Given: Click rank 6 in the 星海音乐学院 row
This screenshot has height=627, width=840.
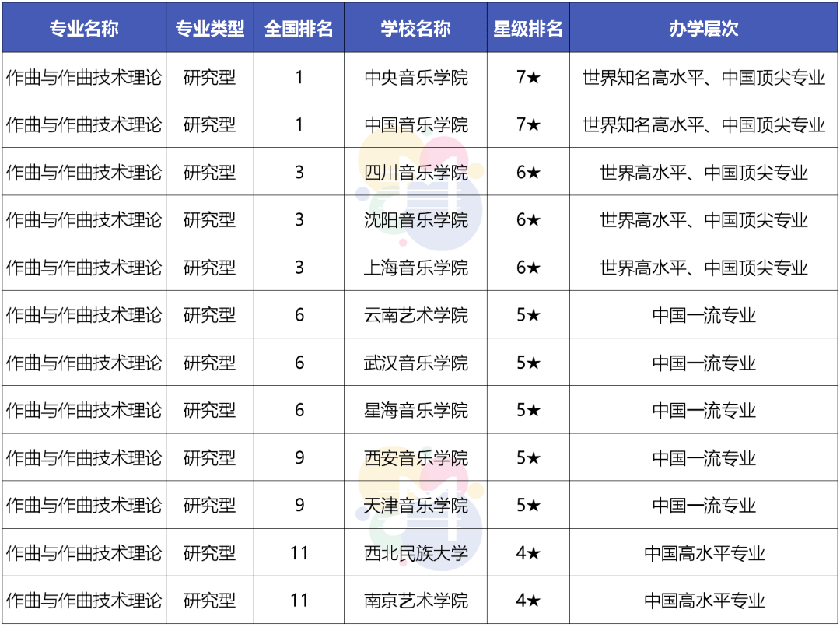Looking at the screenshot, I should [x=299, y=410].
